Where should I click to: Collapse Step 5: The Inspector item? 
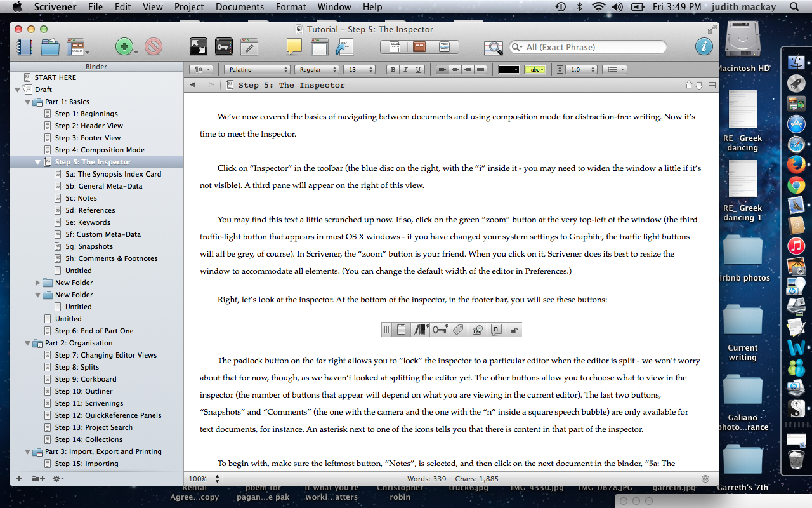click(x=37, y=162)
